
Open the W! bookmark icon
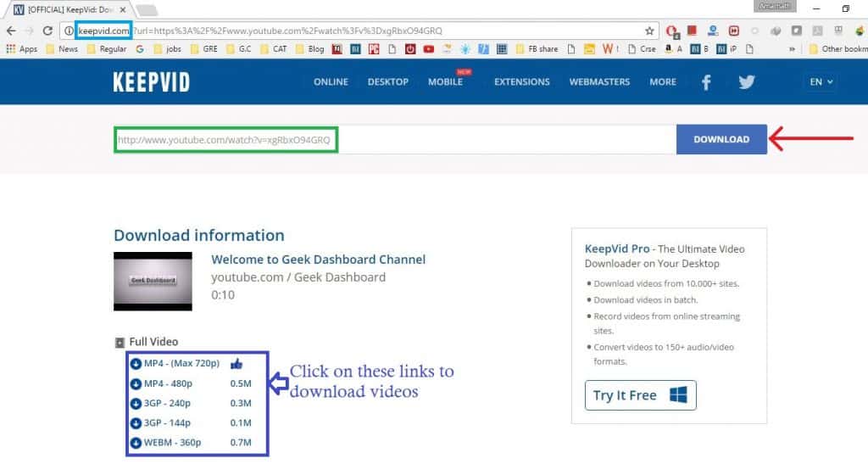[610, 48]
